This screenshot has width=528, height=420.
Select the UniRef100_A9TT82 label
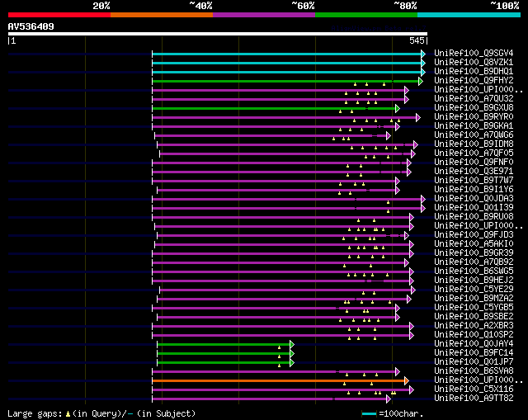[x=474, y=399]
